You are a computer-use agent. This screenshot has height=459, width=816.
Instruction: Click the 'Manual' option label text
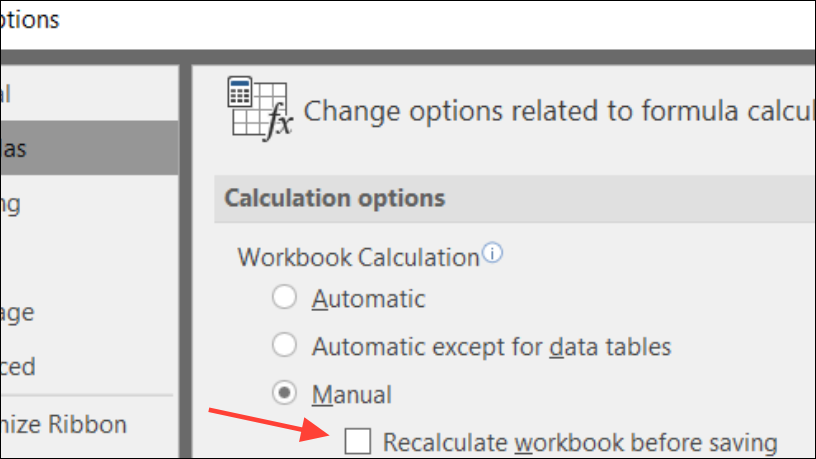point(351,394)
